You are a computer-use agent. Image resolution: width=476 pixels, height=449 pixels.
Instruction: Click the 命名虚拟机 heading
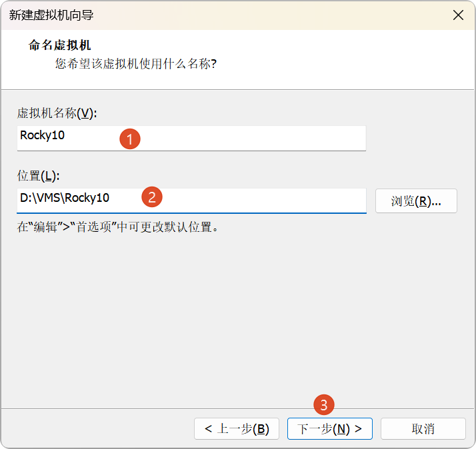point(60,45)
